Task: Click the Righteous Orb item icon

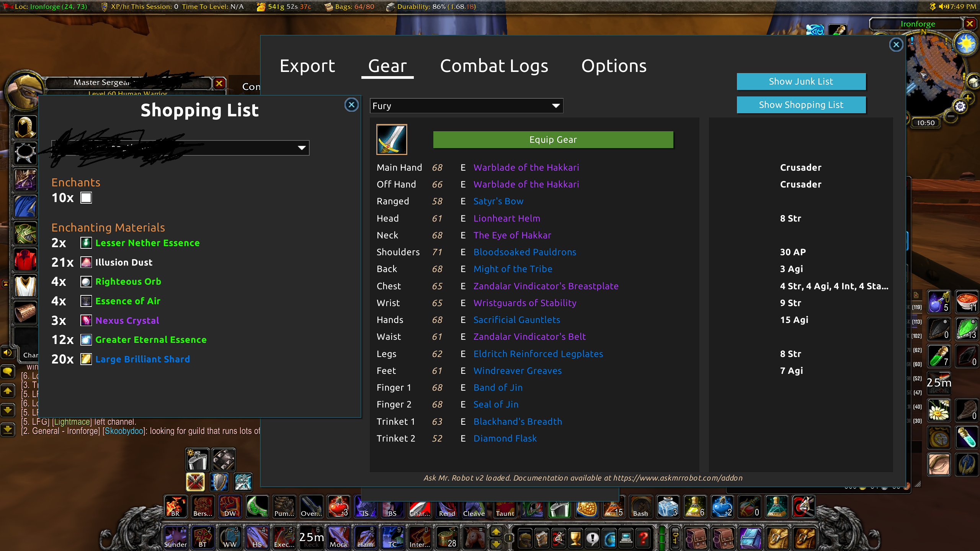Action: 86,282
